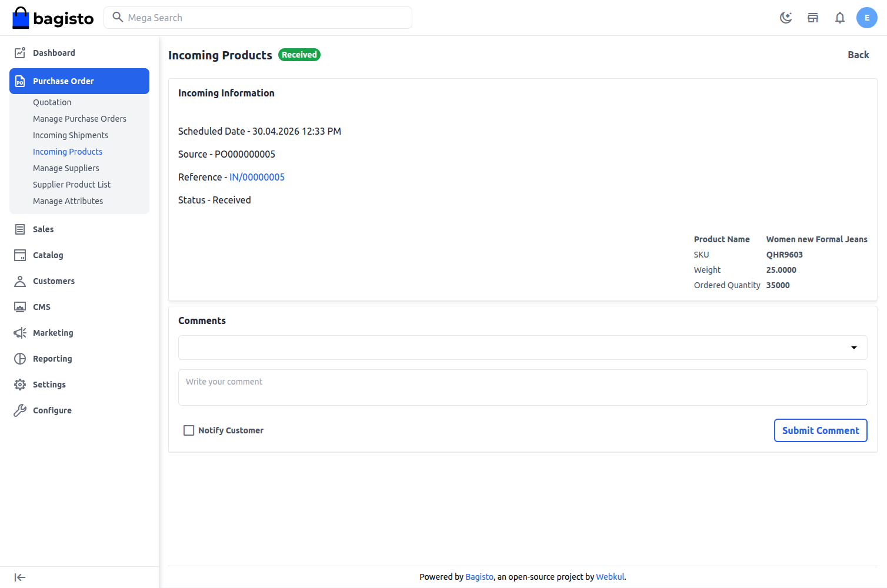Click the storefront icon in the header
Screen dimensions: 887x588
point(813,18)
